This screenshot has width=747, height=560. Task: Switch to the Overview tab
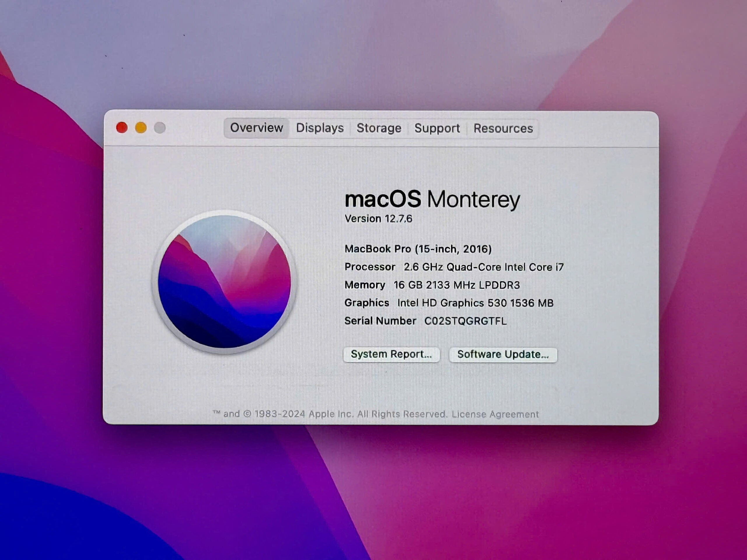pyautogui.click(x=256, y=128)
